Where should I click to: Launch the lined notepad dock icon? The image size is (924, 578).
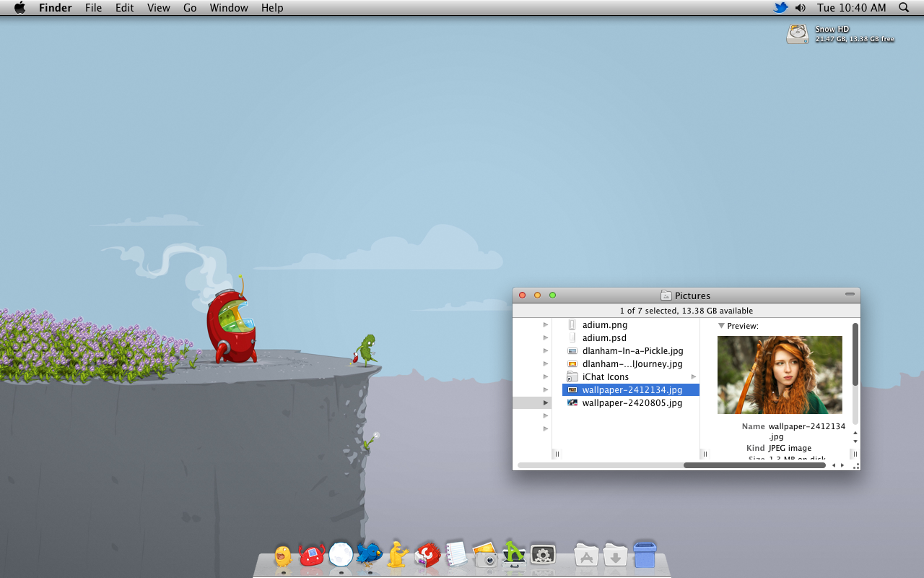tap(456, 554)
